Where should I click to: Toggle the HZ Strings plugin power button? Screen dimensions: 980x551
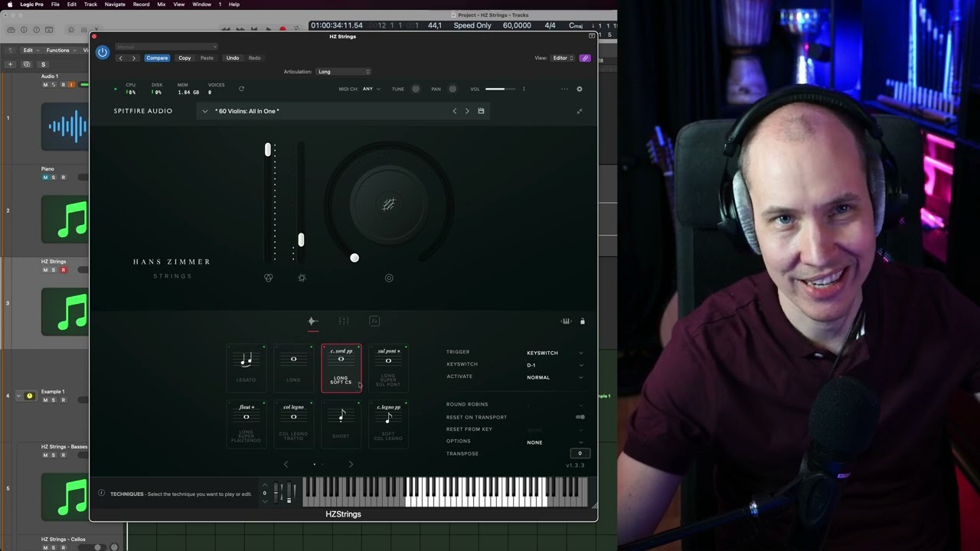tap(103, 52)
